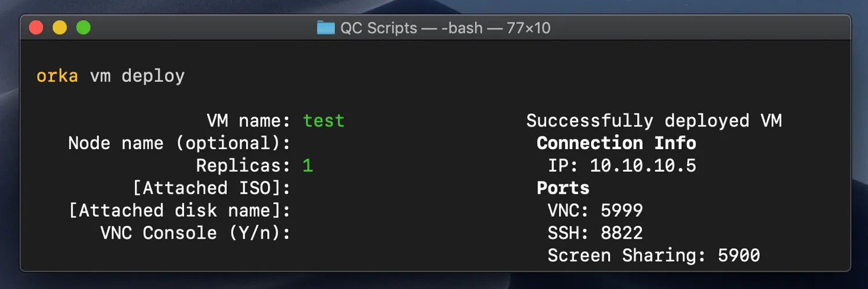Click the vm deploy command text
The image size is (868, 289).
point(137,76)
